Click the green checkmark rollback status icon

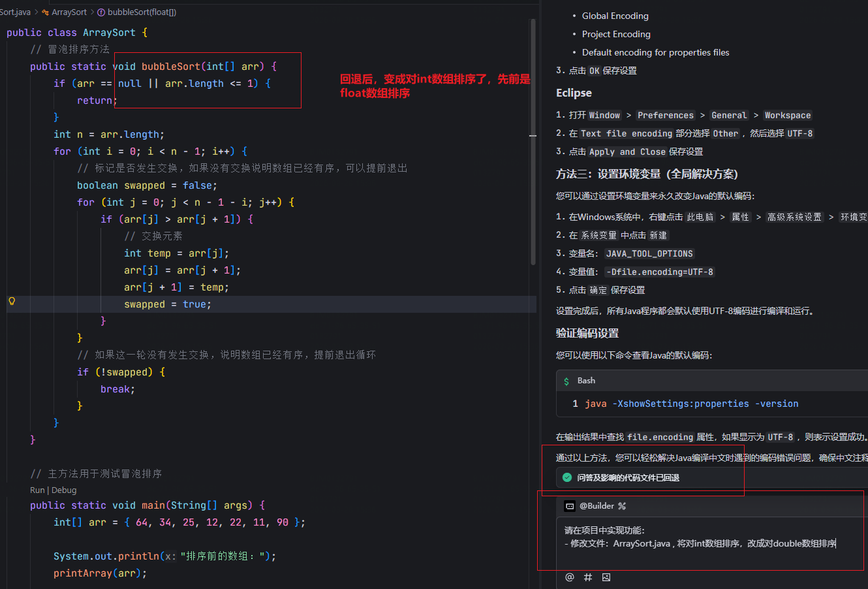(567, 477)
